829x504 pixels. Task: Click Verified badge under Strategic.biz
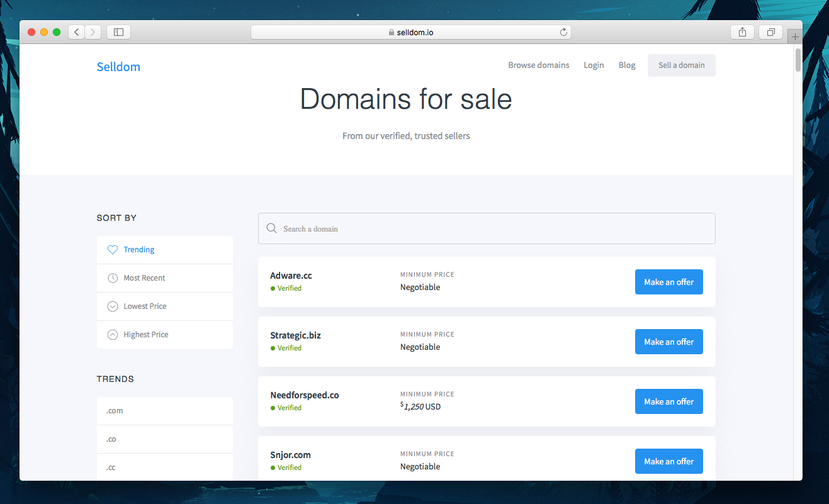(x=286, y=348)
